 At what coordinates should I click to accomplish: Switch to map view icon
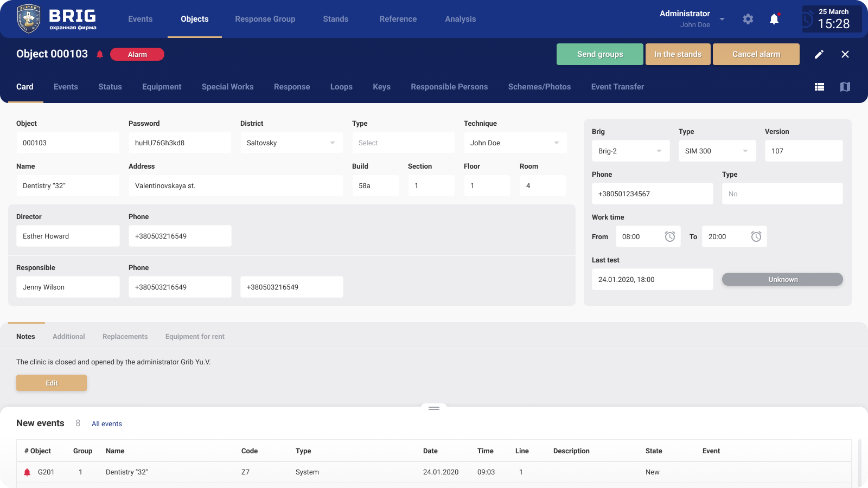[845, 87]
